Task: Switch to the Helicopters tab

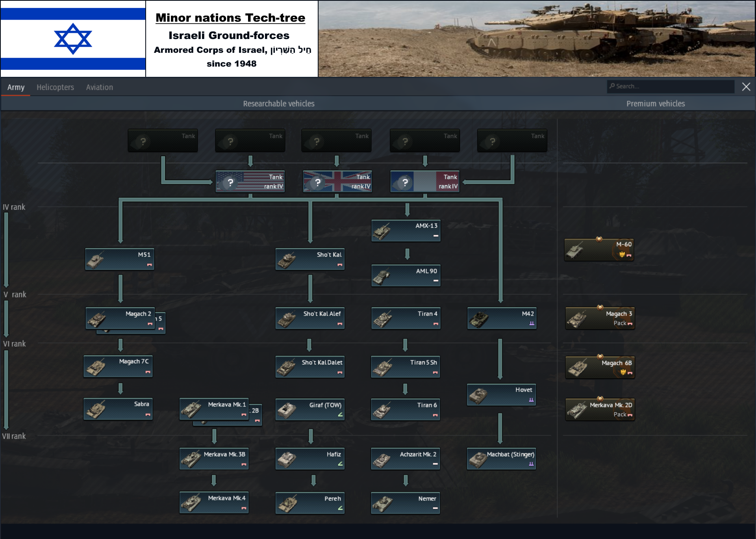Action: pyautogui.click(x=55, y=87)
